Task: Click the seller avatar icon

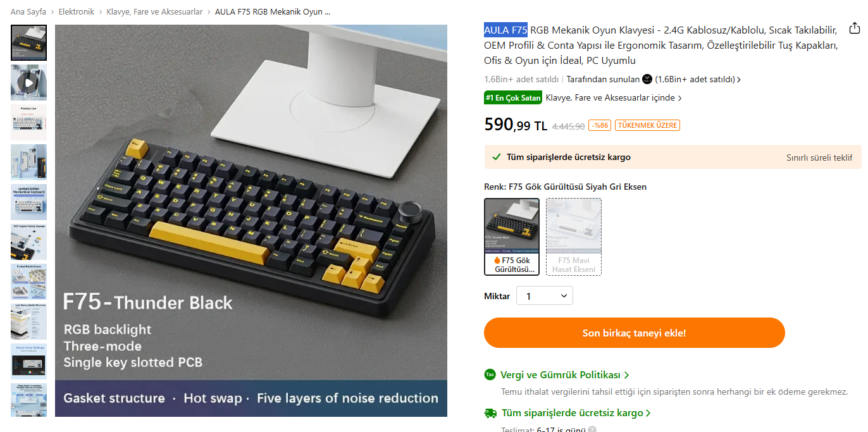Action: pyautogui.click(x=647, y=79)
